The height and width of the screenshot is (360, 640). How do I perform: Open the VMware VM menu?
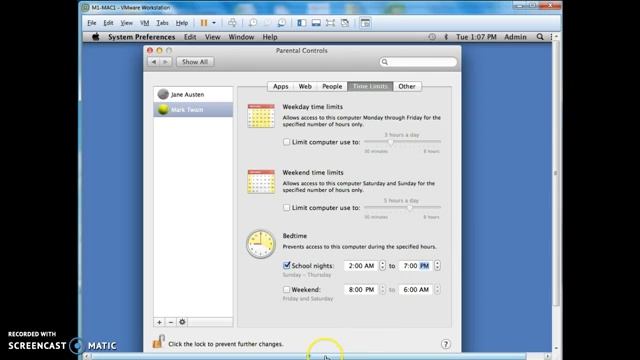click(x=144, y=23)
